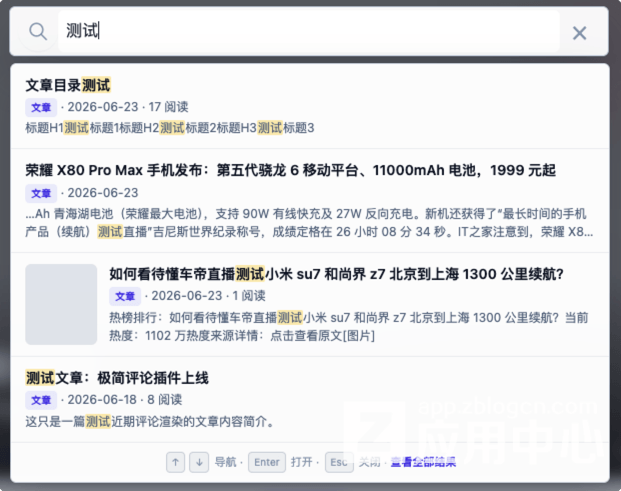Image resolution: width=621 pixels, height=491 pixels.
Task: Click the magnifier search icon
Action: click(38, 32)
